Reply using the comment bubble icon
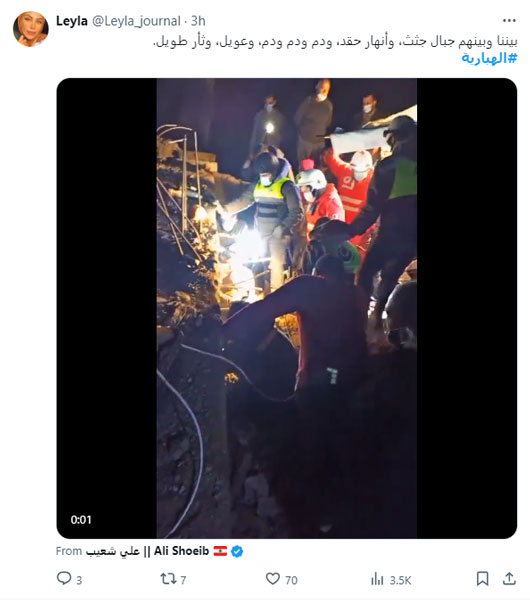This screenshot has height=600, width=530. [64, 578]
